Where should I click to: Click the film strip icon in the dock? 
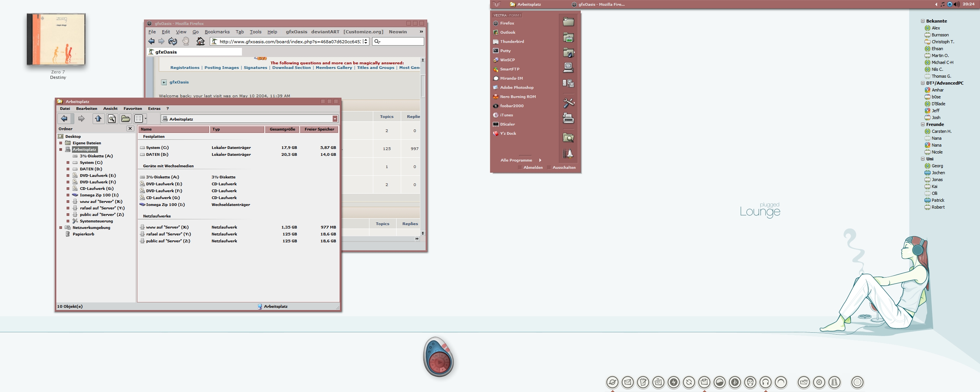835,382
